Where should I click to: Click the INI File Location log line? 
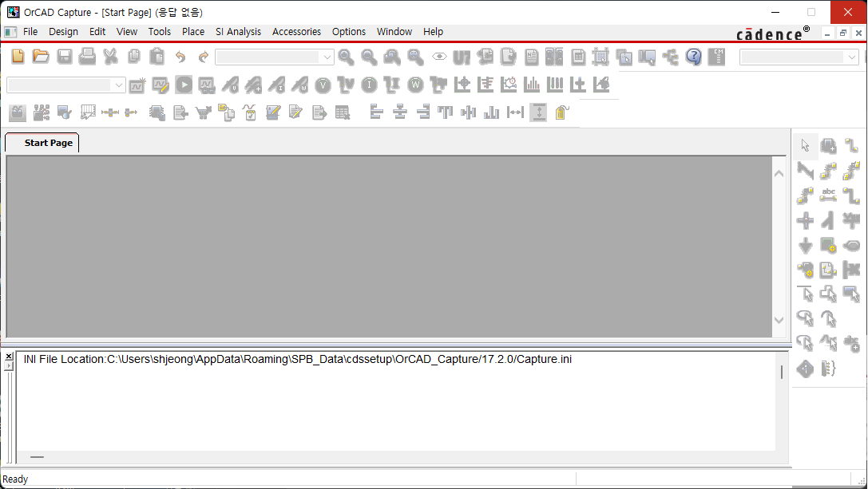point(297,359)
